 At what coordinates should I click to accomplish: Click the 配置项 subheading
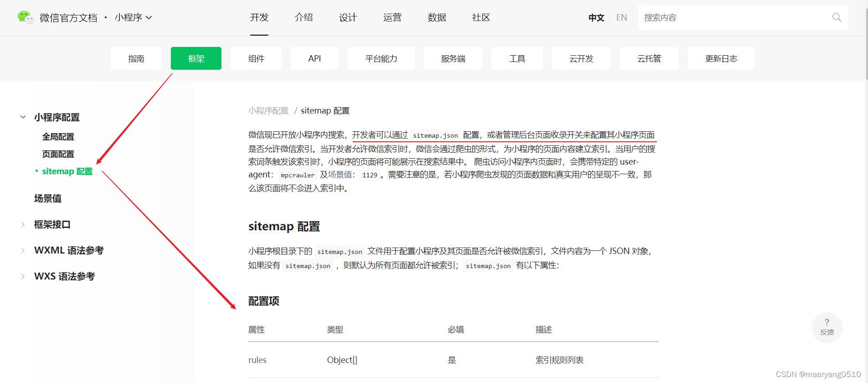(264, 301)
